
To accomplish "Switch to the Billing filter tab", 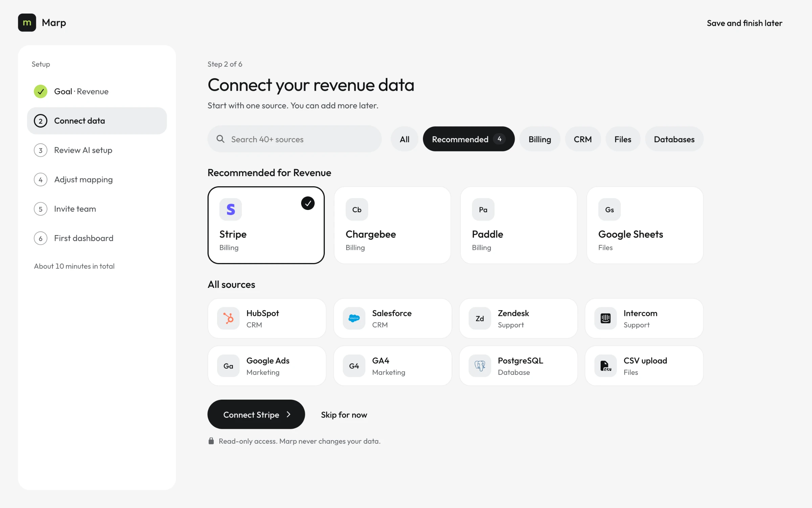I will pyautogui.click(x=540, y=139).
